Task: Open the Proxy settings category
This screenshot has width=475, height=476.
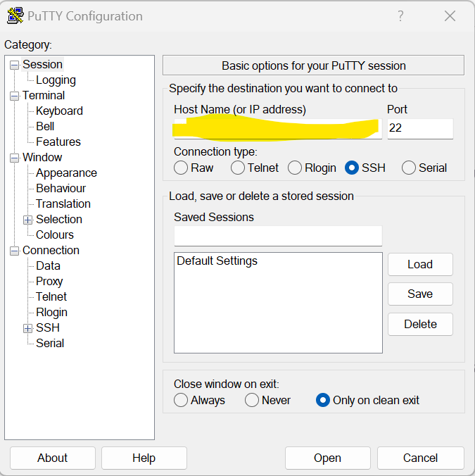Action: point(49,282)
